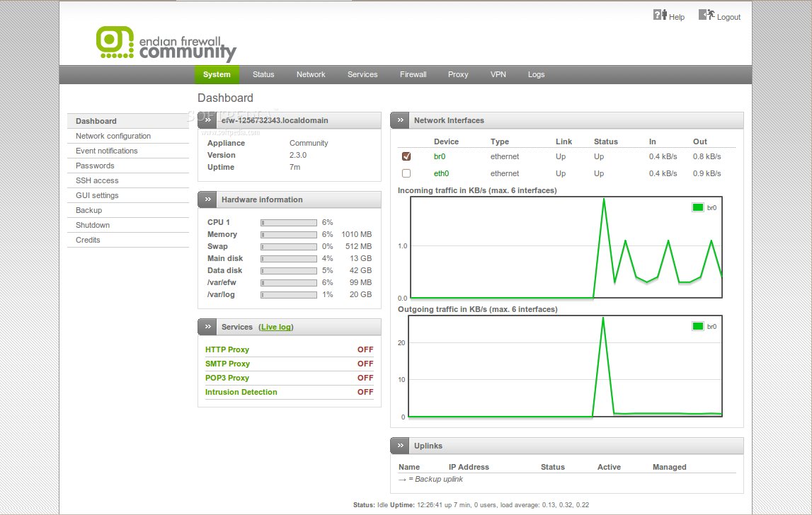Click the Memory usage progress bar

point(289,234)
